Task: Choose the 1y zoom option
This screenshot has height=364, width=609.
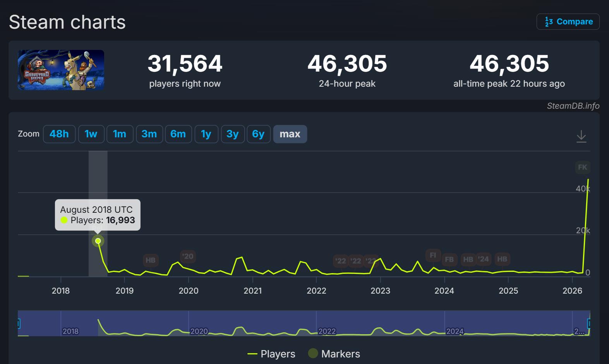Action: (206, 134)
